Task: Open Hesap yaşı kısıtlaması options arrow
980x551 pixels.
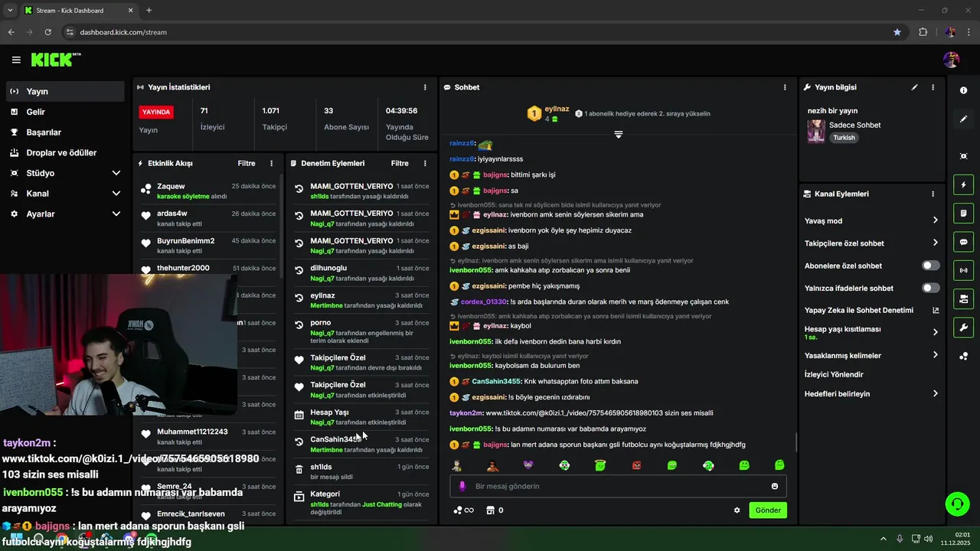Action: 935,332
